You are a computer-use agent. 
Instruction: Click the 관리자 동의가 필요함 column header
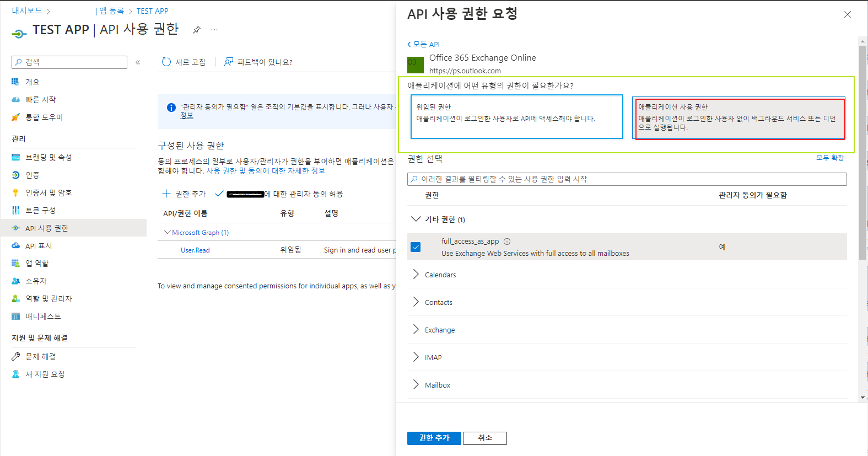point(753,195)
